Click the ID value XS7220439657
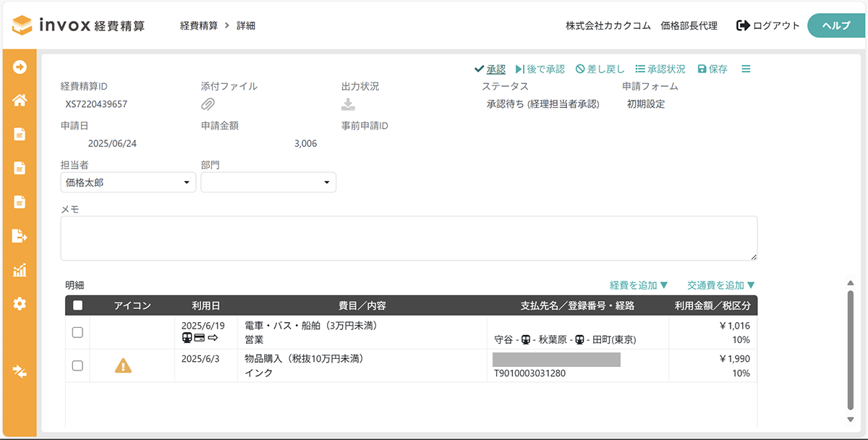The width and height of the screenshot is (868, 440). (96, 104)
